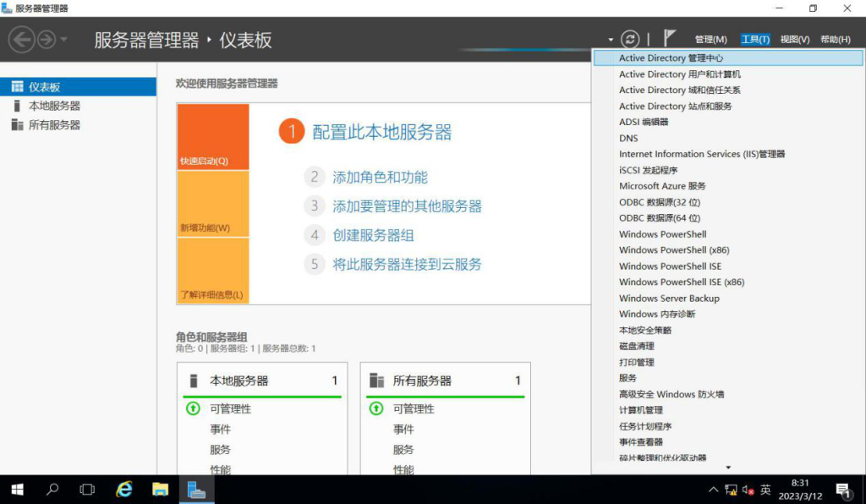Open 高级安全 Windows 防火墙
Image resolution: width=866 pixels, height=504 pixels.
[x=728, y=394]
